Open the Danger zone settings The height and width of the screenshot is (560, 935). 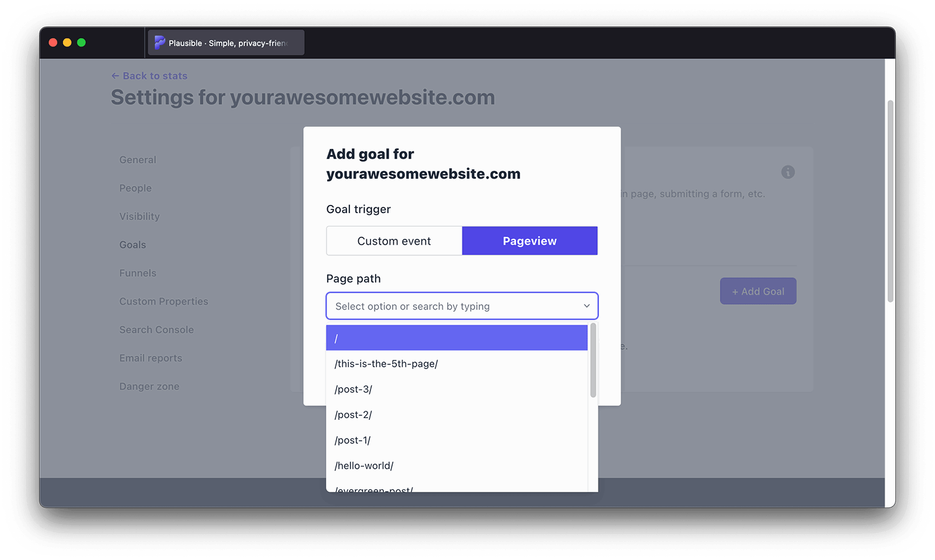(x=149, y=385)
